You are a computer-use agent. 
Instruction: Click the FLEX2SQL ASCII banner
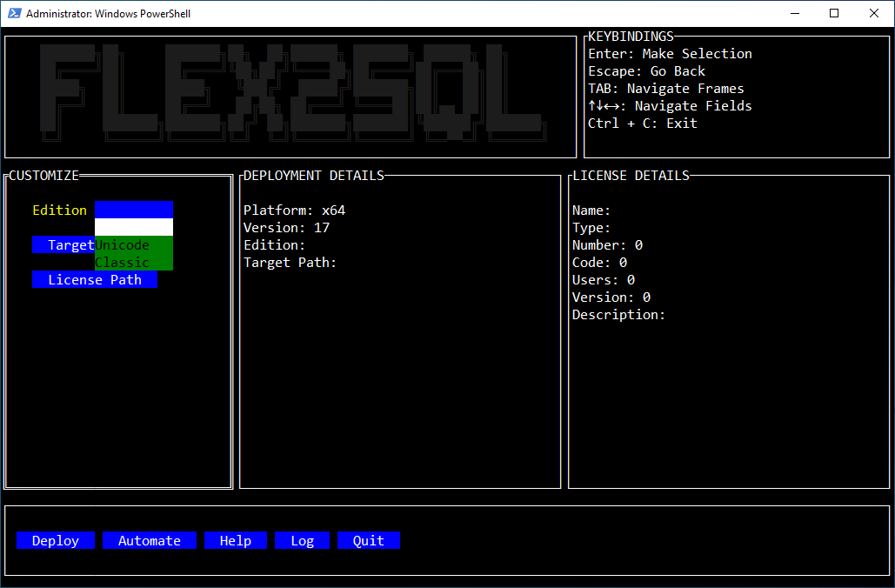coord(291,92)
